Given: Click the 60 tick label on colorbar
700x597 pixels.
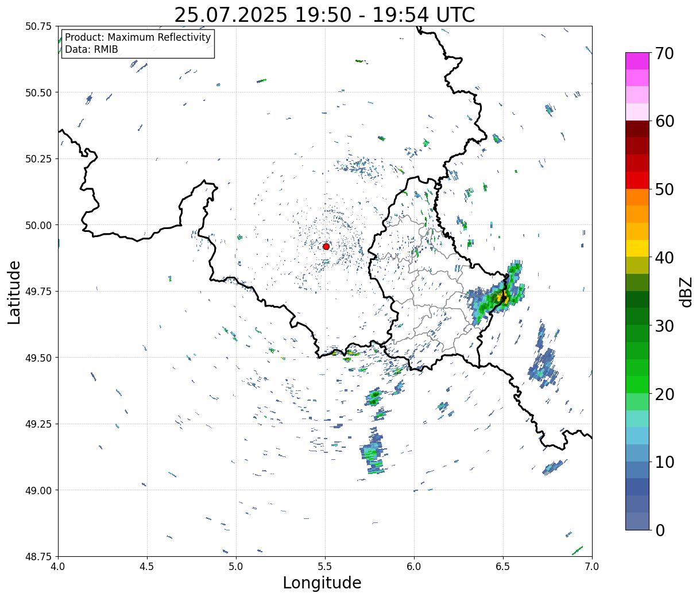Looking at the screenshot, I should point(665,121).
